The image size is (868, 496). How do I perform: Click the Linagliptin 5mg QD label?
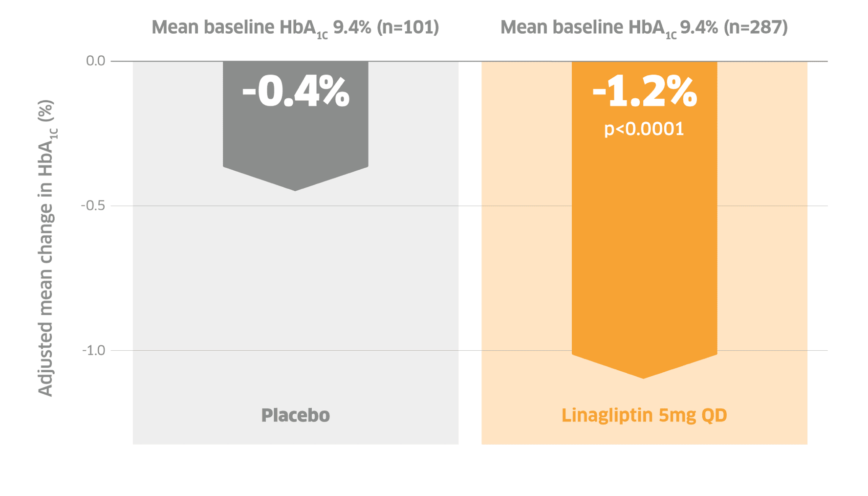[x=644, y=415]
